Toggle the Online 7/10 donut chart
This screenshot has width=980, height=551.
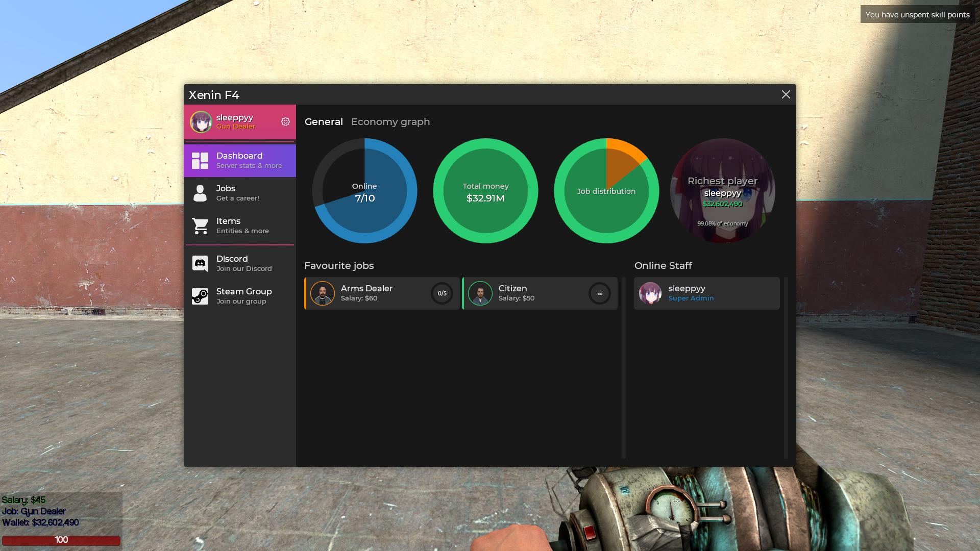point(364,191)
